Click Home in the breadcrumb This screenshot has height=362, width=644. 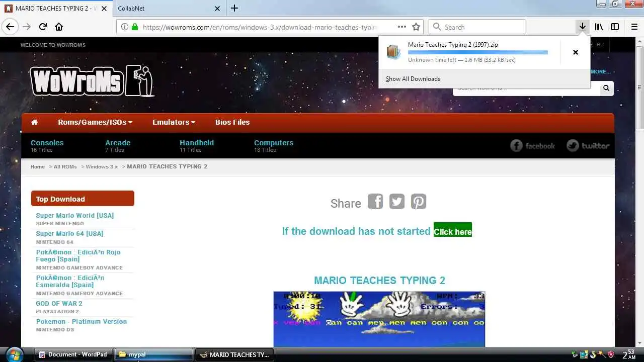pos(37,167)
